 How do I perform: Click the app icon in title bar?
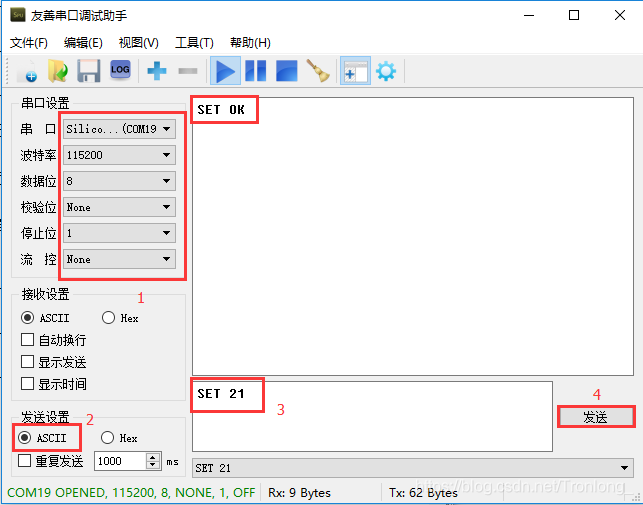click(x=18, y=15)
